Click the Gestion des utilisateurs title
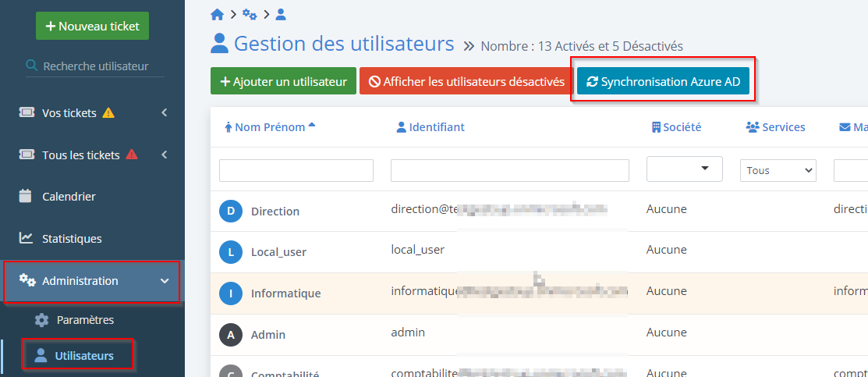Viewport: 868px width, 377px height. coord(344,43)
